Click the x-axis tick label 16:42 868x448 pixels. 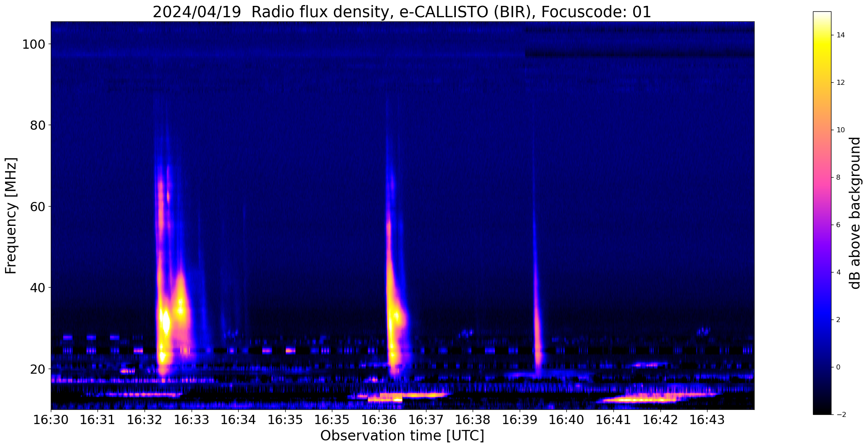660,419
